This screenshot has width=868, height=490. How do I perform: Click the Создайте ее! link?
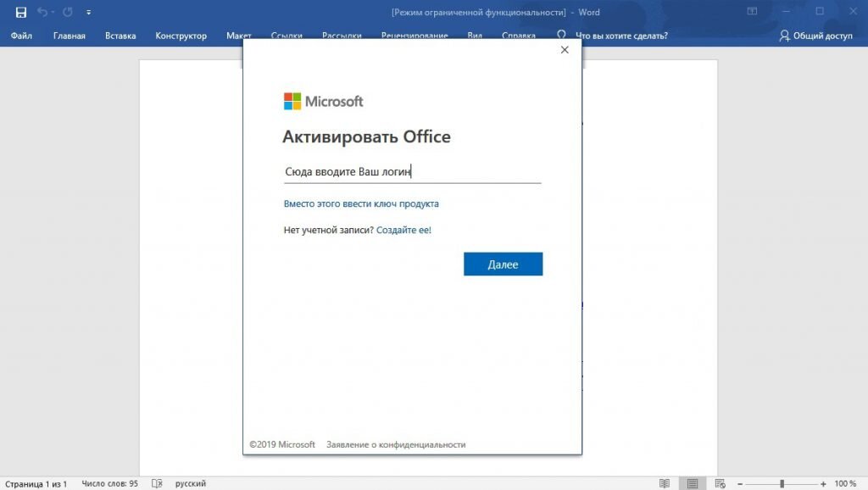click(403, 230)
